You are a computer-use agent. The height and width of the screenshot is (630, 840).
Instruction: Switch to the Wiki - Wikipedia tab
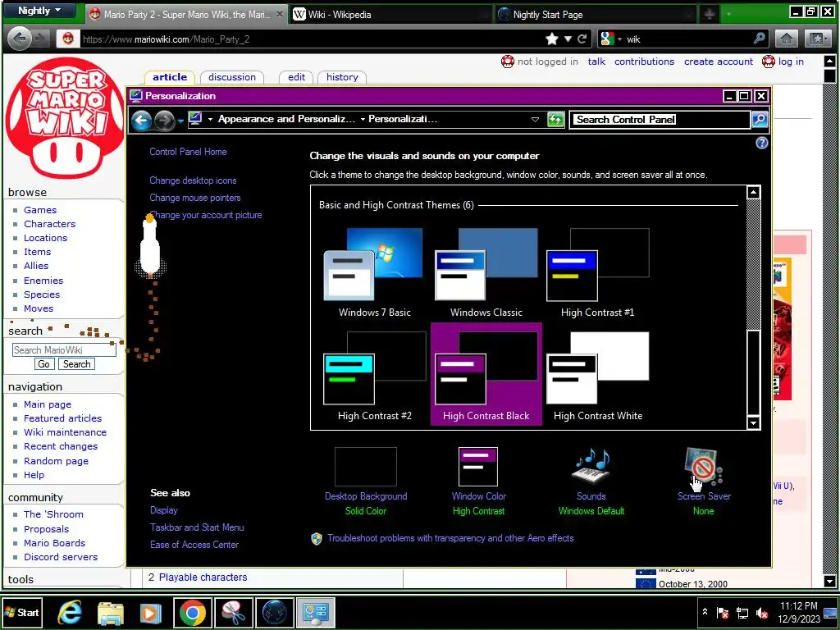click(391, 15)
